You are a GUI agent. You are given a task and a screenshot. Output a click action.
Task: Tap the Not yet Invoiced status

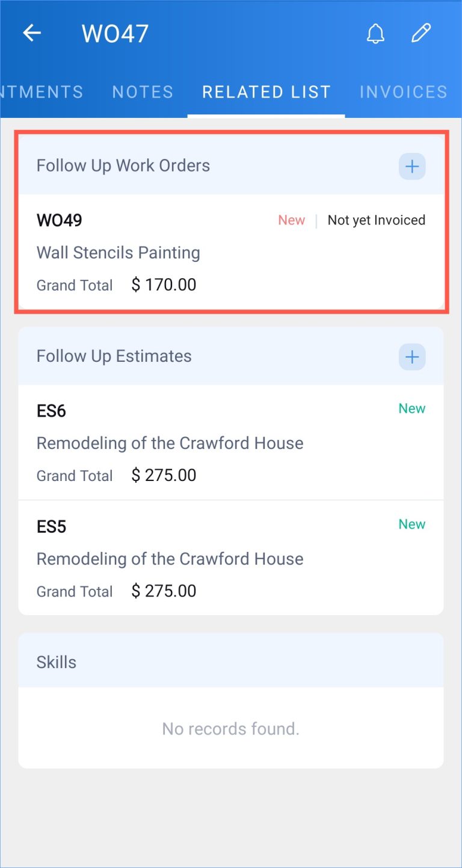[x=376, y=220]
